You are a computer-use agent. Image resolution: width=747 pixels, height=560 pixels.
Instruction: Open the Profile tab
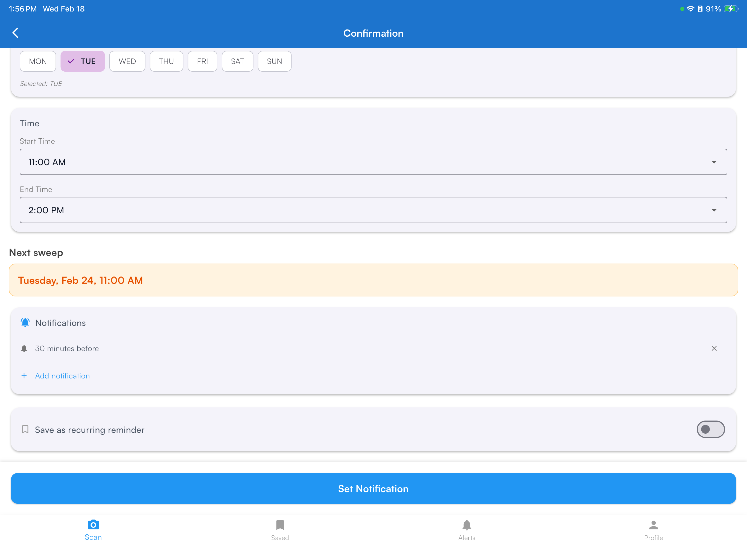click(653, 530)
